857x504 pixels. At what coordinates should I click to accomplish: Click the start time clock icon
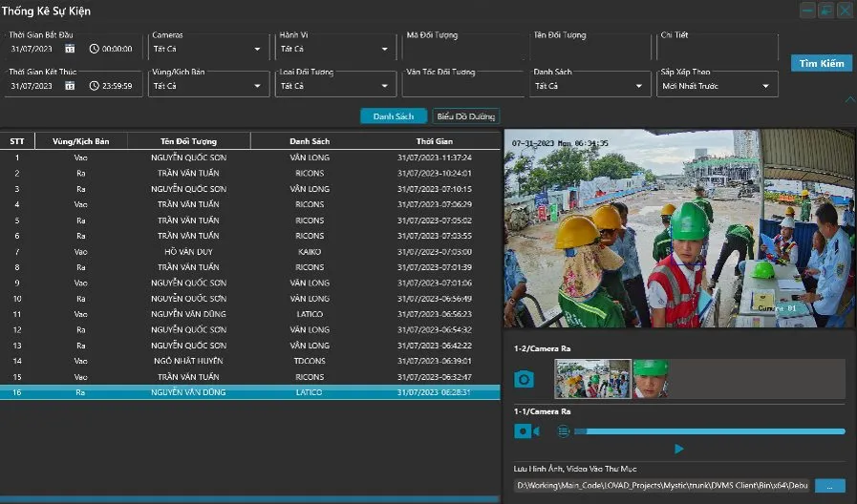pos(94,49)
